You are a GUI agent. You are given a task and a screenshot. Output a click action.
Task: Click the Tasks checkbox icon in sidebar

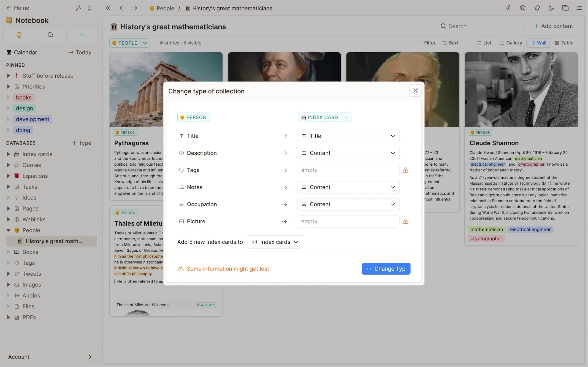(x=17, y=187)
